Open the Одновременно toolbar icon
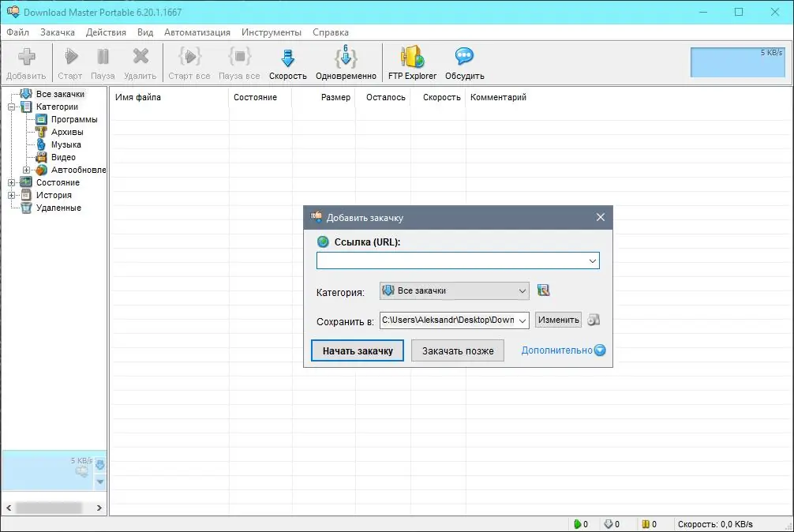The height and width of the screenshot is (532, 794). [345, 58]
